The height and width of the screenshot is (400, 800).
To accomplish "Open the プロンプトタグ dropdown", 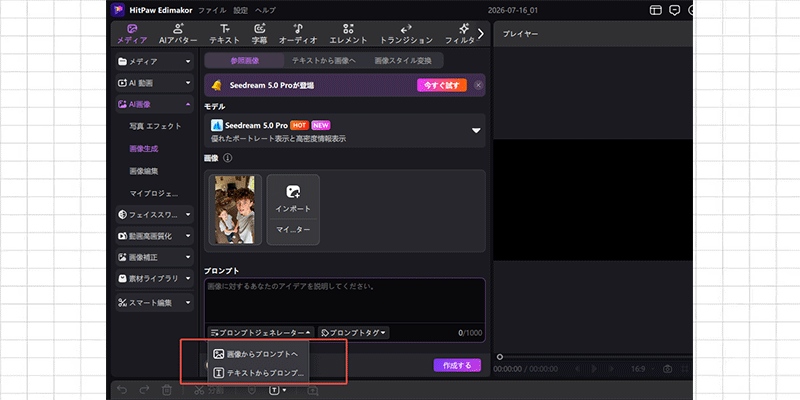I will [354, 333].
